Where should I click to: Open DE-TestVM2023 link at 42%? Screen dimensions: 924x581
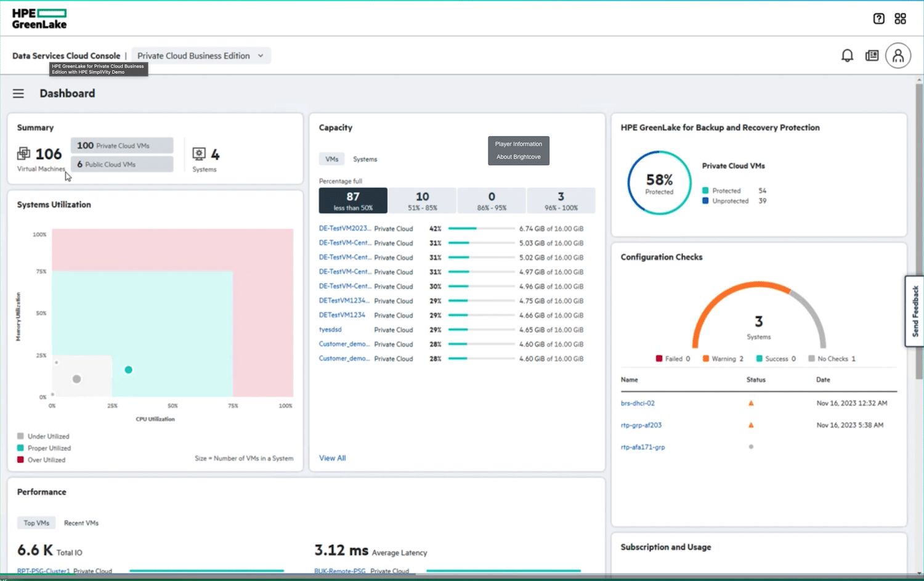345,228
